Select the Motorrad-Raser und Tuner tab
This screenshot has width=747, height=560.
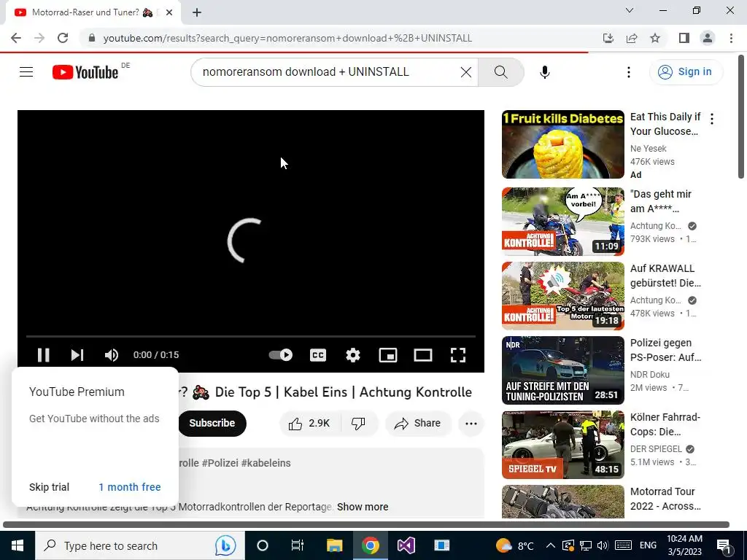point(93,12)
